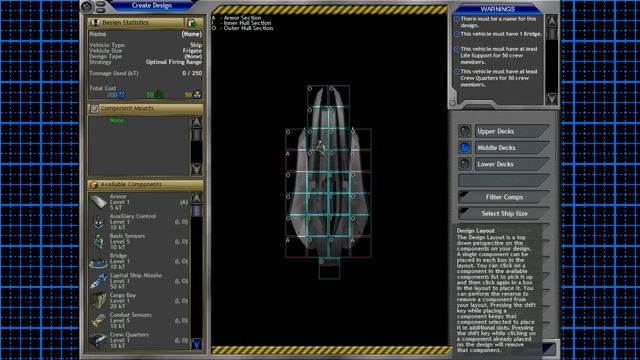
Task: Click the Strategy value Optimal Firing Range
Action: [174, 62]
